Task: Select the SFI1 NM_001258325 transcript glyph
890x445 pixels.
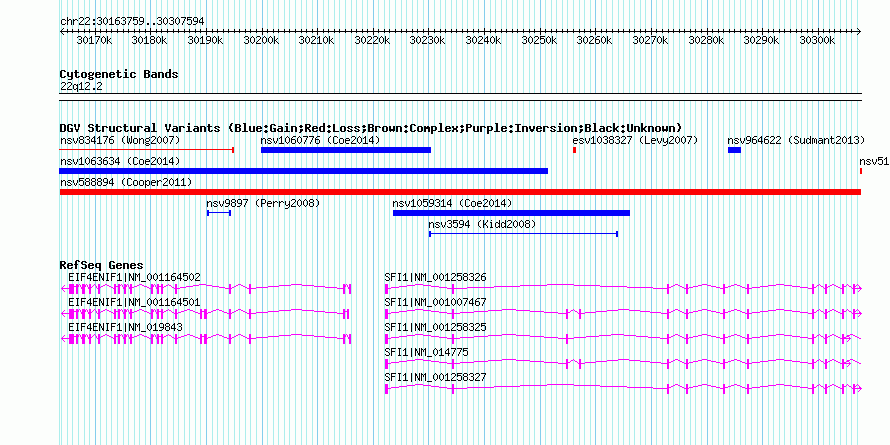Action: click(623, 339)
